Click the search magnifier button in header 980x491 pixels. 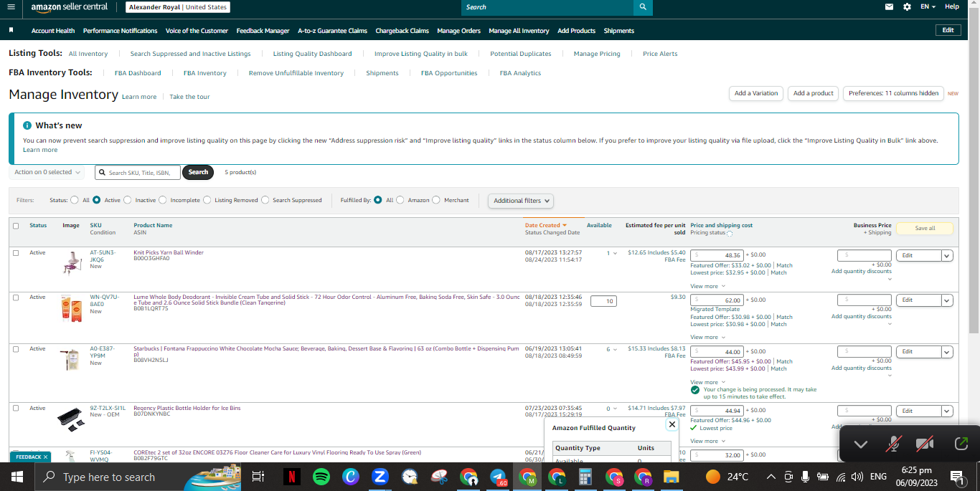643,7
